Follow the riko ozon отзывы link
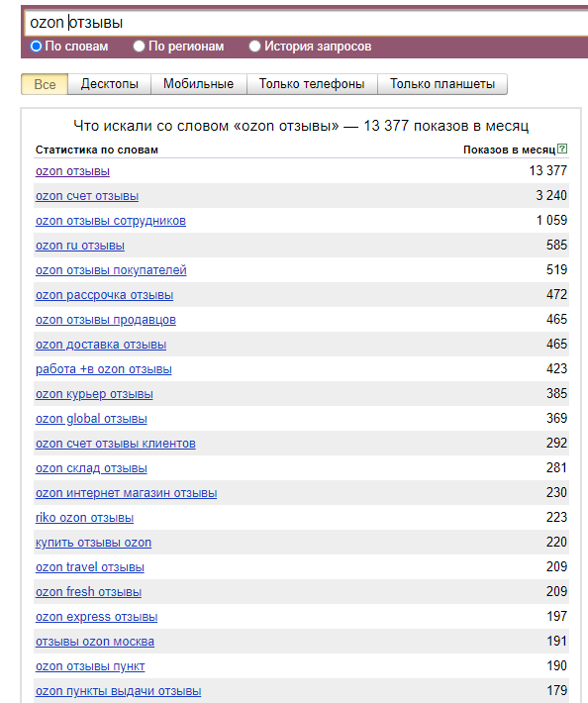 click(x=85, y=518)
